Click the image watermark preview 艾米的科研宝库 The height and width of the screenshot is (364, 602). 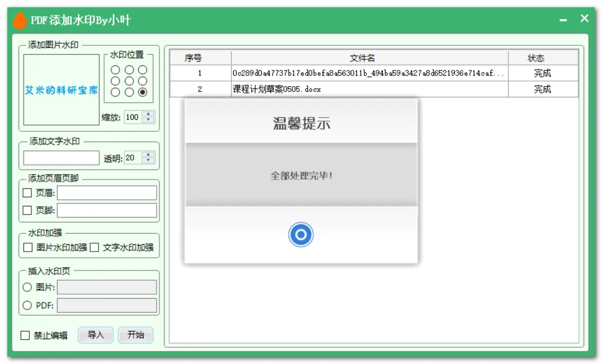62,90
